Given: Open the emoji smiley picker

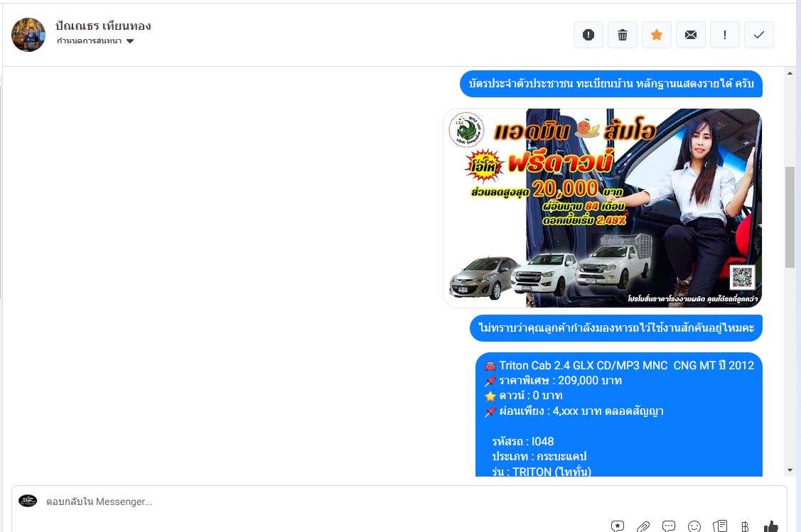Looking at the screenshot, I should pyautogui.click(x=694, y=526).
